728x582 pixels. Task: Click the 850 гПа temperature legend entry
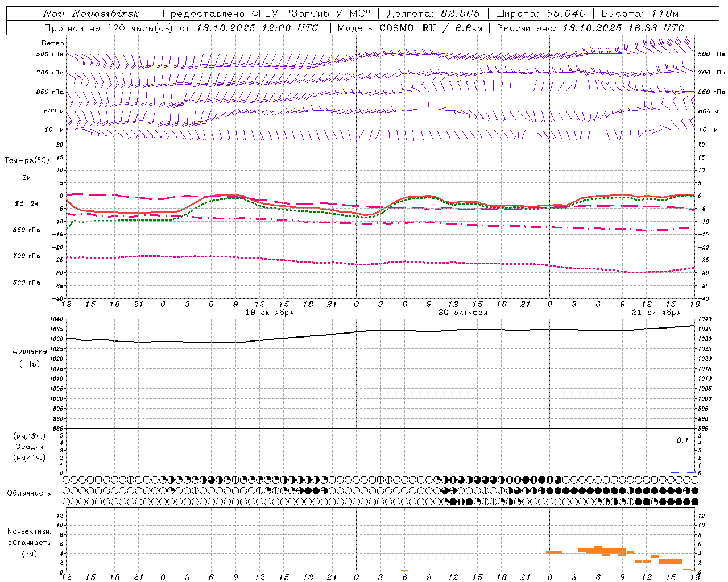[27, 230]
